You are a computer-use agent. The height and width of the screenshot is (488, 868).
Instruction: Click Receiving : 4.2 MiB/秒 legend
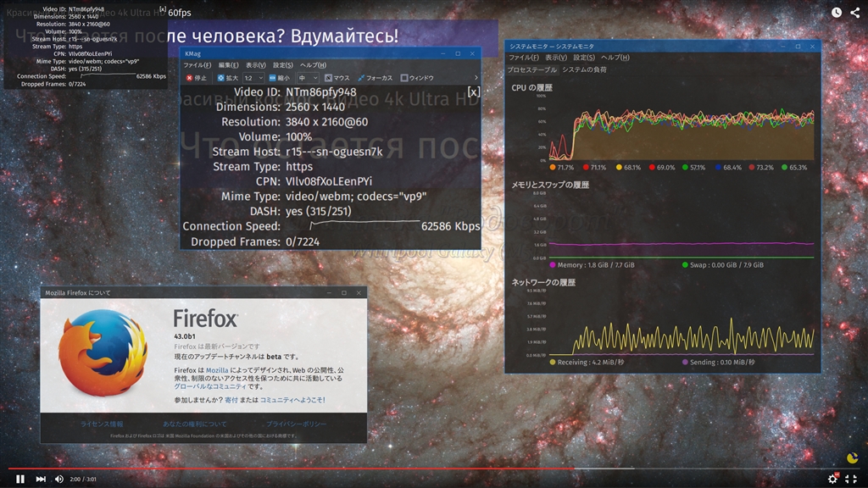(x=587, y=363)
